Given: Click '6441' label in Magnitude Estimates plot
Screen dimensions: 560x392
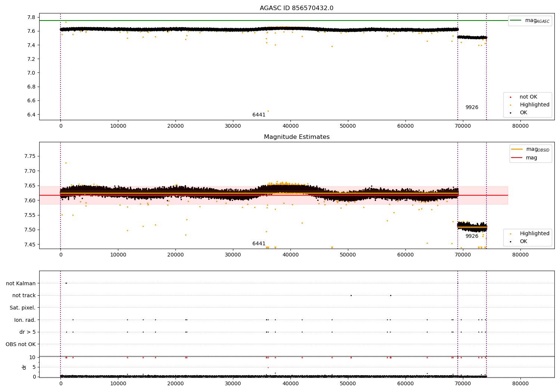Looking at the screenshot, I should pyautogui.click(x=259, y=244).
